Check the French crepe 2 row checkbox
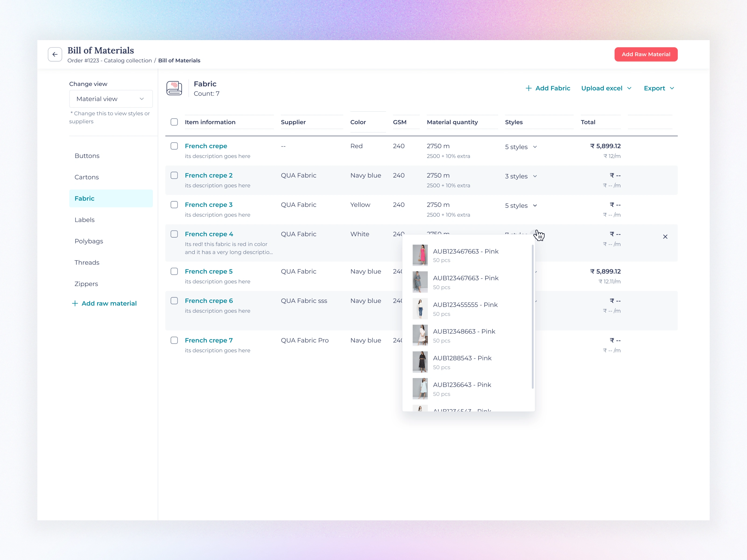The width and height of the screenshot is (747, 560). pyautogui.click(x=174, y=175)
